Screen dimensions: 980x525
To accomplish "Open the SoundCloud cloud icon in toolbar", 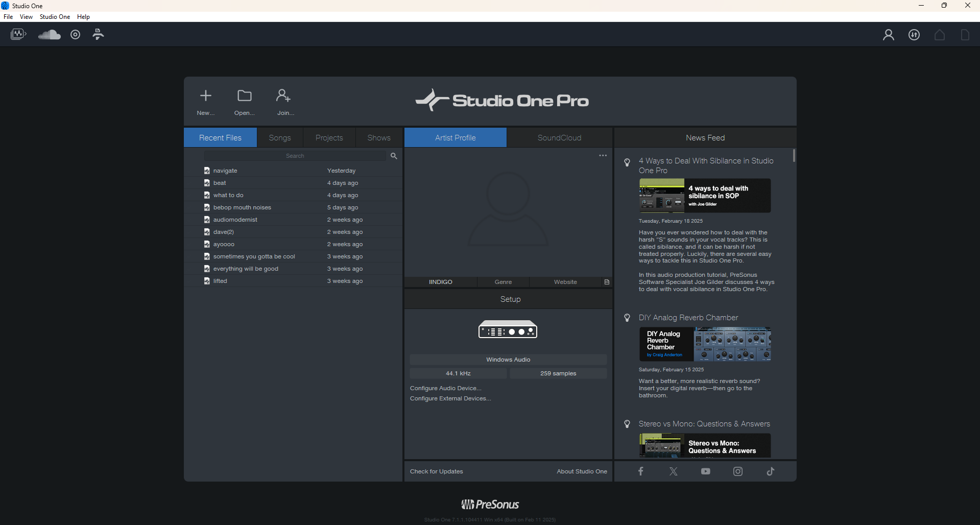I will (50, 35).
